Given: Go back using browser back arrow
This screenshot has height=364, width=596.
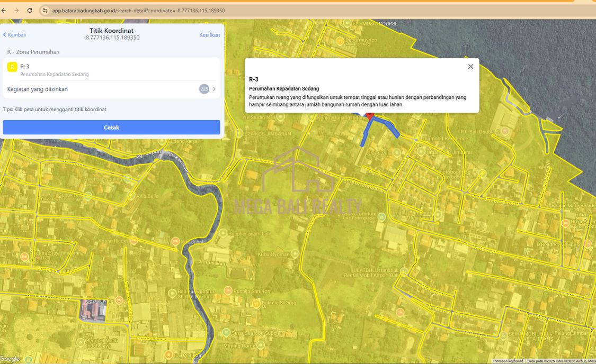Looking at the screenshot, I should (x=4, y=11).
